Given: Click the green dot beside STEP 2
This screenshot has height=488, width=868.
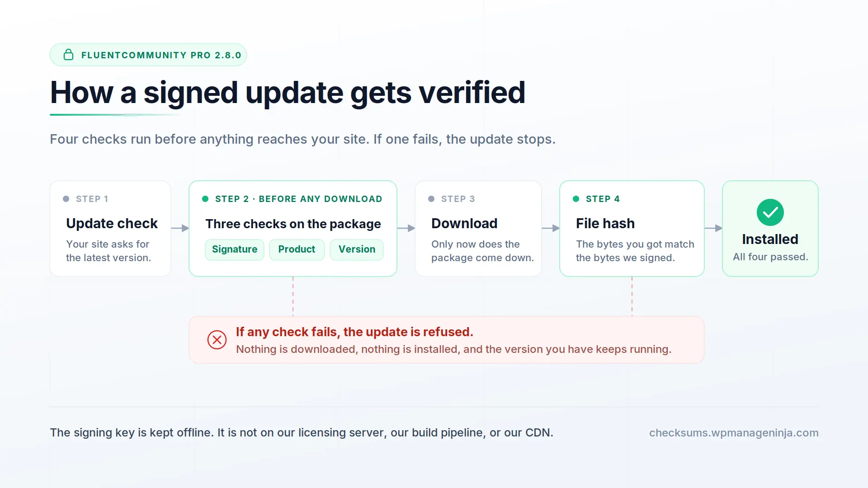Looking at the screenshot, I should (x=205, y=199).
